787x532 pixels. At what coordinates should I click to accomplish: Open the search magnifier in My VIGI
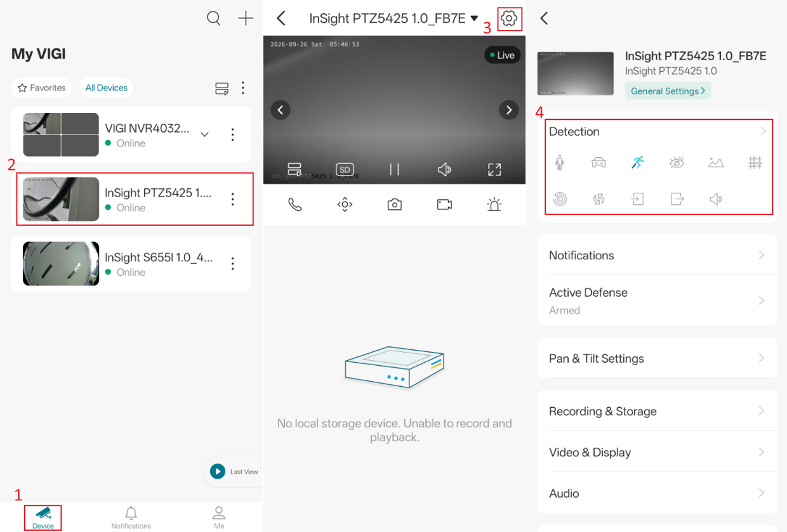tap(214, 18)
